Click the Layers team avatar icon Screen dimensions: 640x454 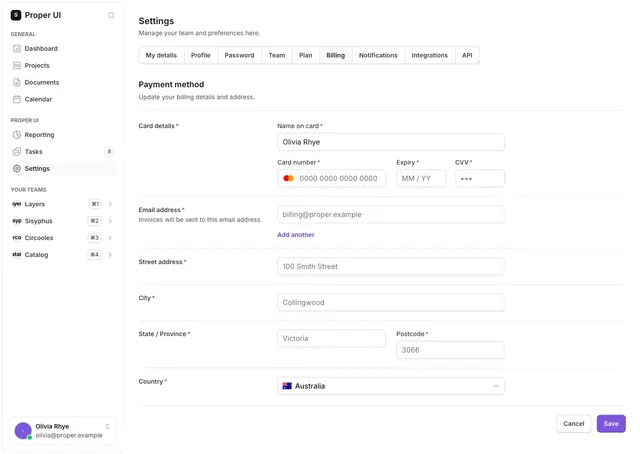17,204
